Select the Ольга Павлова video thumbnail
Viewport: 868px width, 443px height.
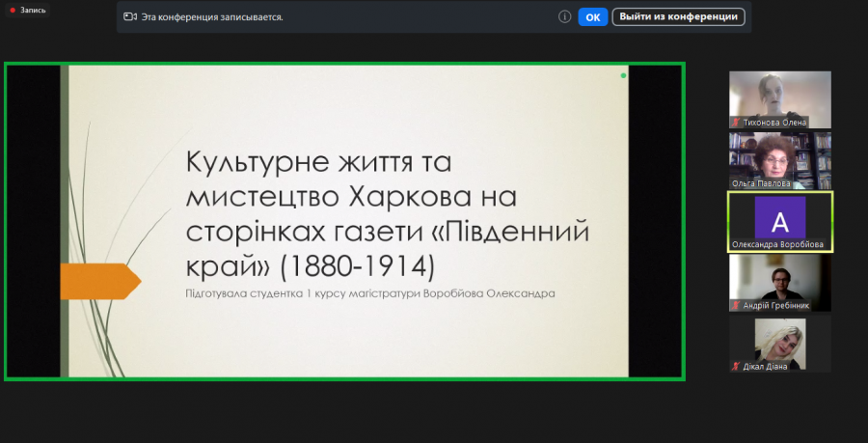780,160
